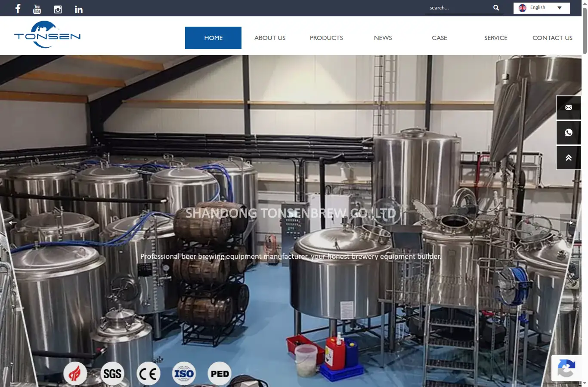Click the UK flag language icon
The height and width of the screenshot is (387, 588).
[x=522, y=8]
